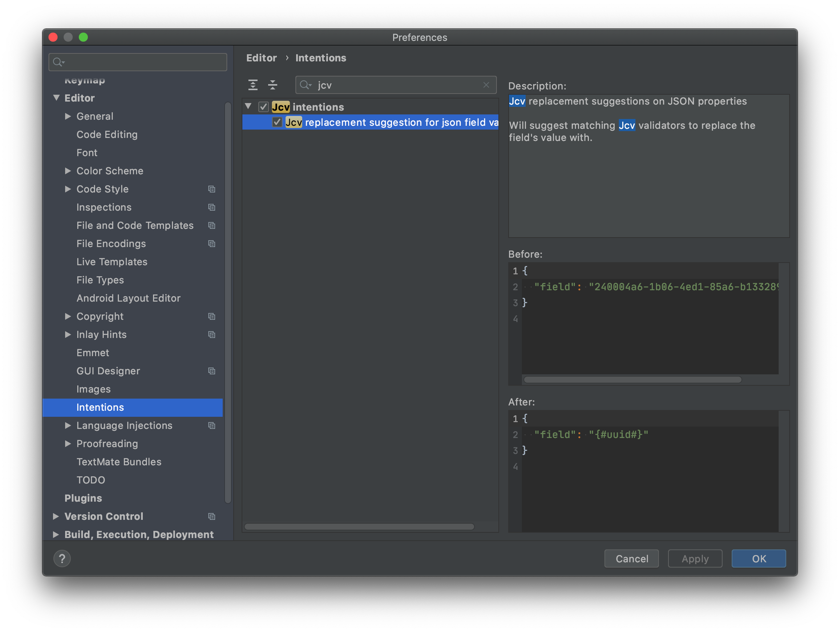Collapse the Jcv intentions tree group
The height and width of the screenshot is (632, 840).
[248, 106]
